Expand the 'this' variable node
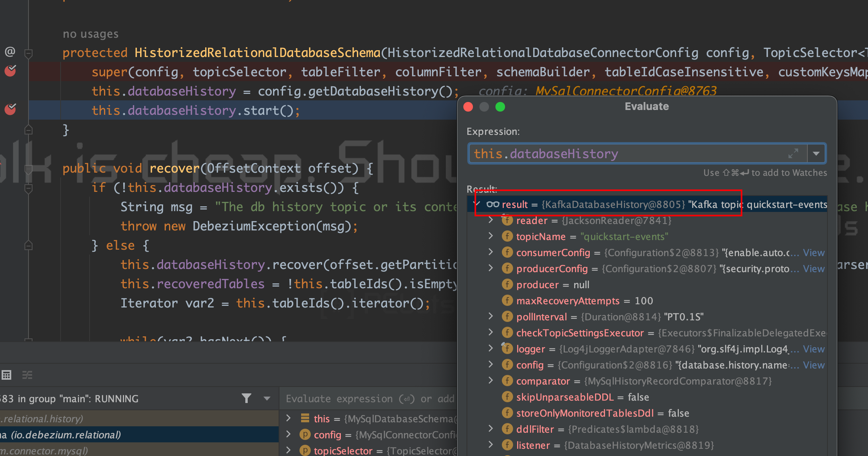This screenshot has width=868, height=456. click(x=288, y=418)
